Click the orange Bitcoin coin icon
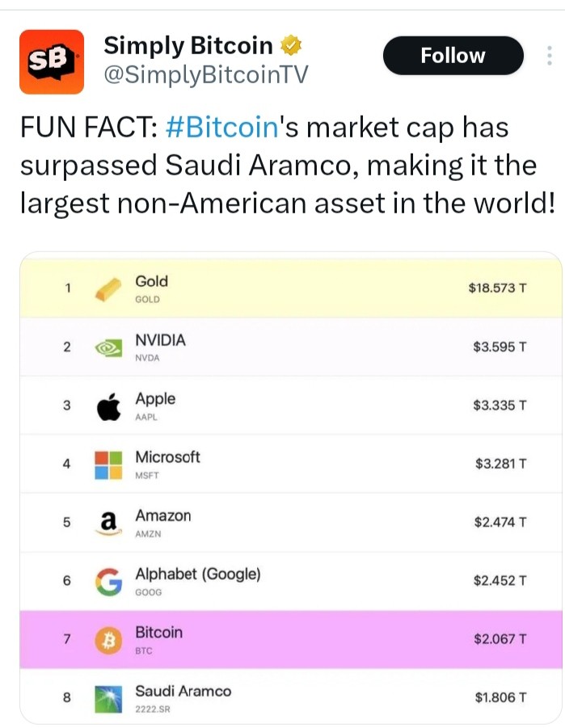The height and width of the screenshot is (728, 565). coord(109,640)
